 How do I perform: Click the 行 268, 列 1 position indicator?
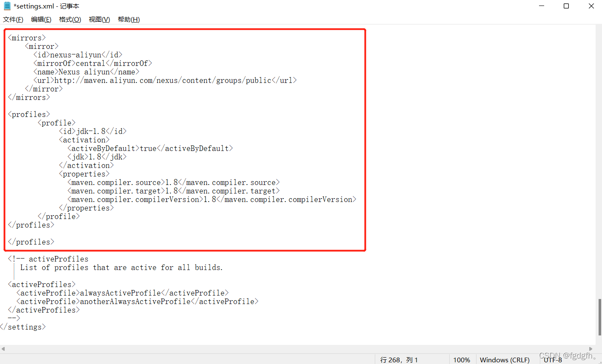[x=398, y=359]
